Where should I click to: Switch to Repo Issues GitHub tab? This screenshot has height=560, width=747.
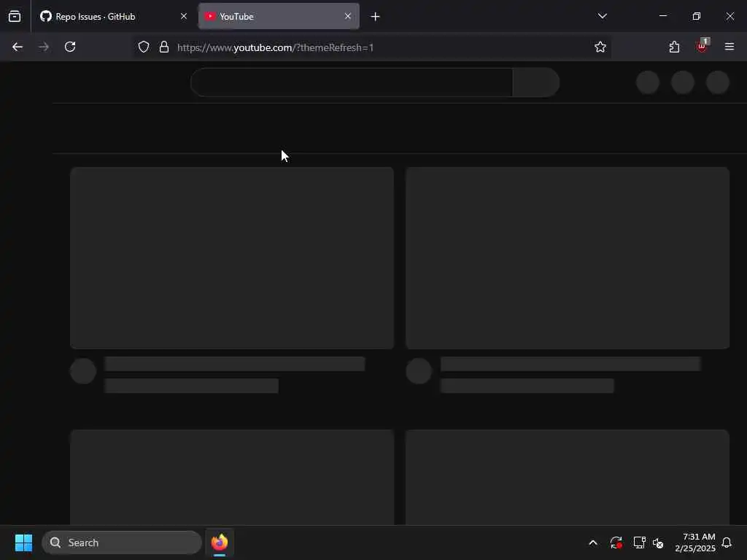(113, 16)
